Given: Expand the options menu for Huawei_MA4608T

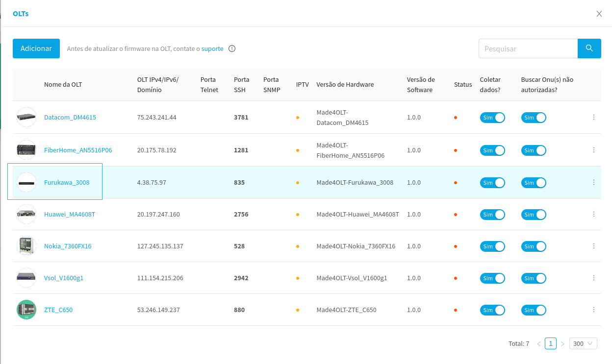Looking at the screenshot, I should (x=593, y=214).
